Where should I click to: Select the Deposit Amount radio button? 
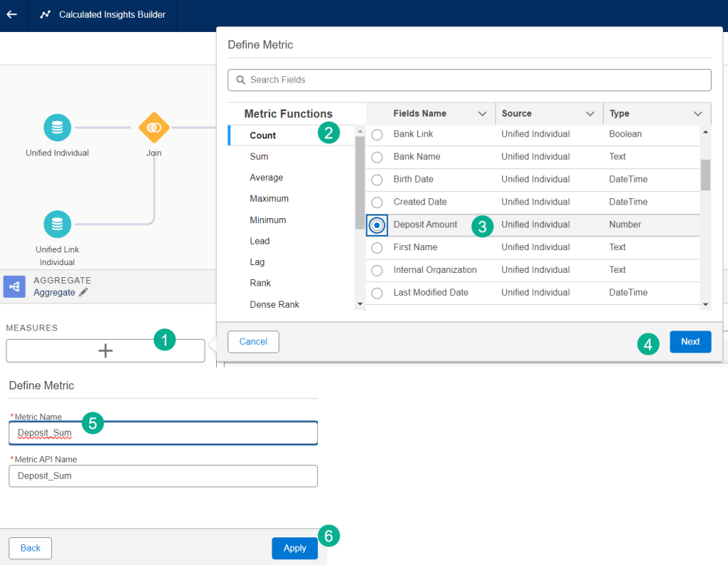[377, 225]
